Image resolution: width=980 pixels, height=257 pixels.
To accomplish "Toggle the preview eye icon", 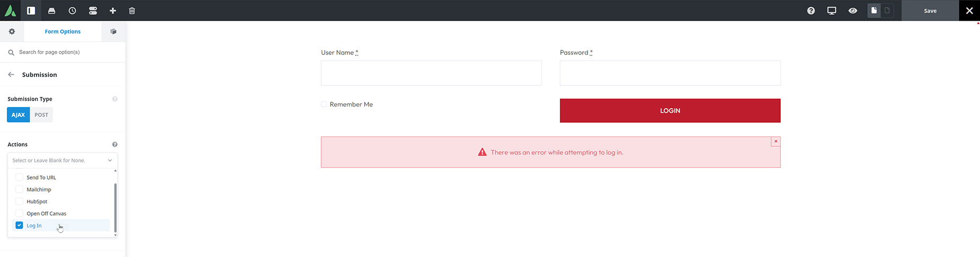I will [x=853, y=11].
